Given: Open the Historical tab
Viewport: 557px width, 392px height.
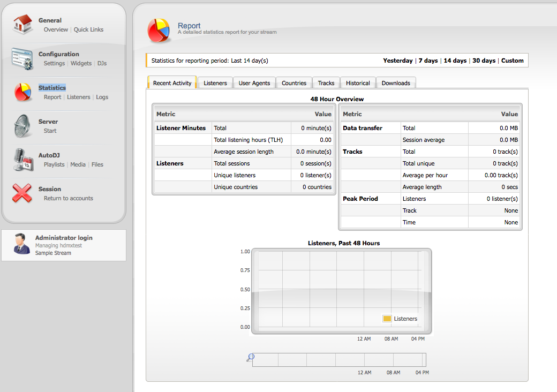Looking at the screenshot, I should (358, 83).
